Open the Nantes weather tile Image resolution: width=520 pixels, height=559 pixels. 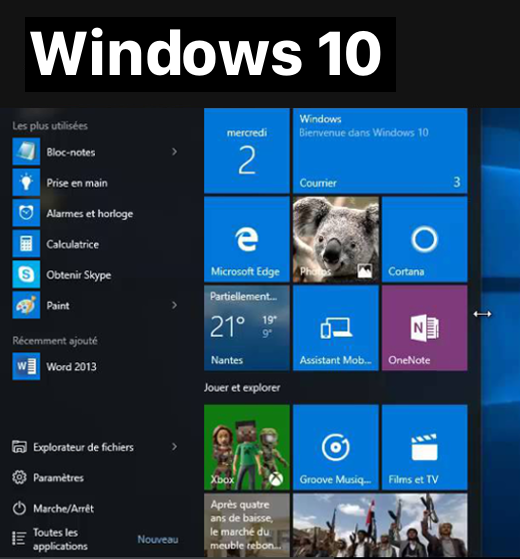click(247, 328)
